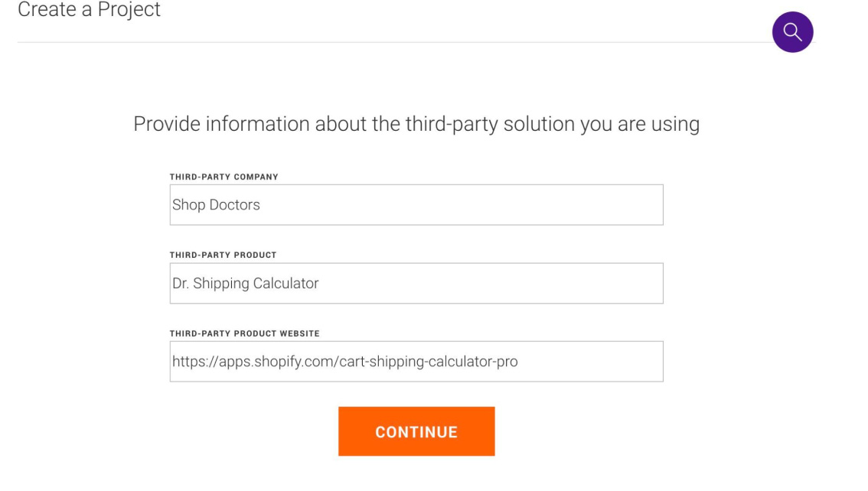Focus the Third-Party Product input field
Screen dimensions: 868x491
click(x=416, y=283)
